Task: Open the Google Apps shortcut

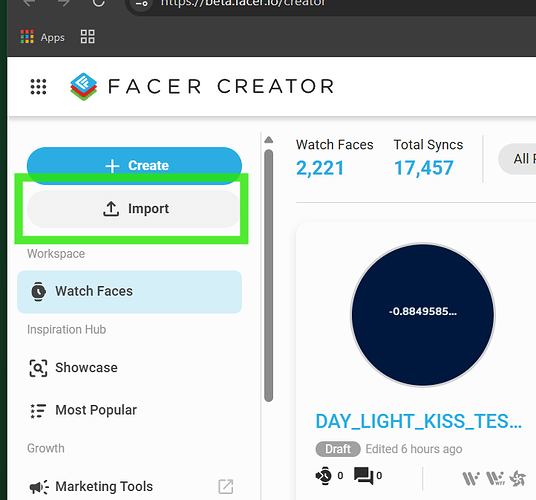Action: click(x=42, y=37)
